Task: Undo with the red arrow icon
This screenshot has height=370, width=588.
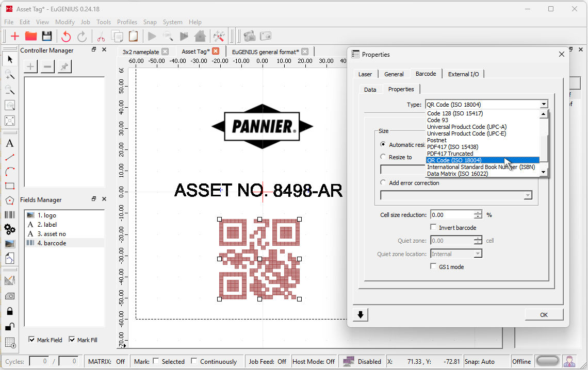Action: click(x=66, y=36)
